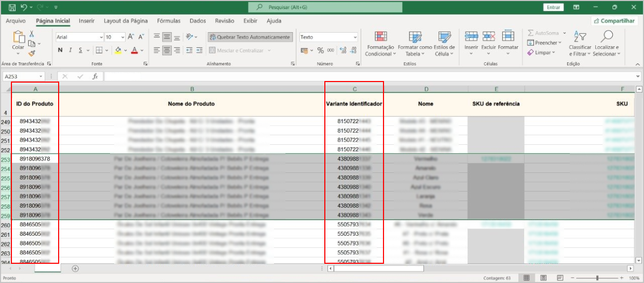
Task: Click the Undo arrow icon
Action: point(24,7)
